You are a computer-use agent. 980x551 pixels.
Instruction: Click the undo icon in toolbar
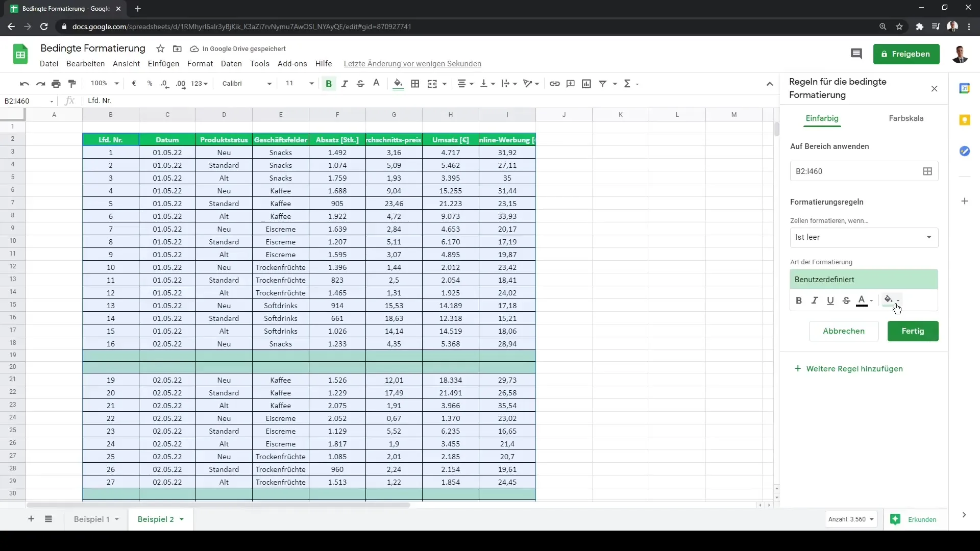[24, 84]
